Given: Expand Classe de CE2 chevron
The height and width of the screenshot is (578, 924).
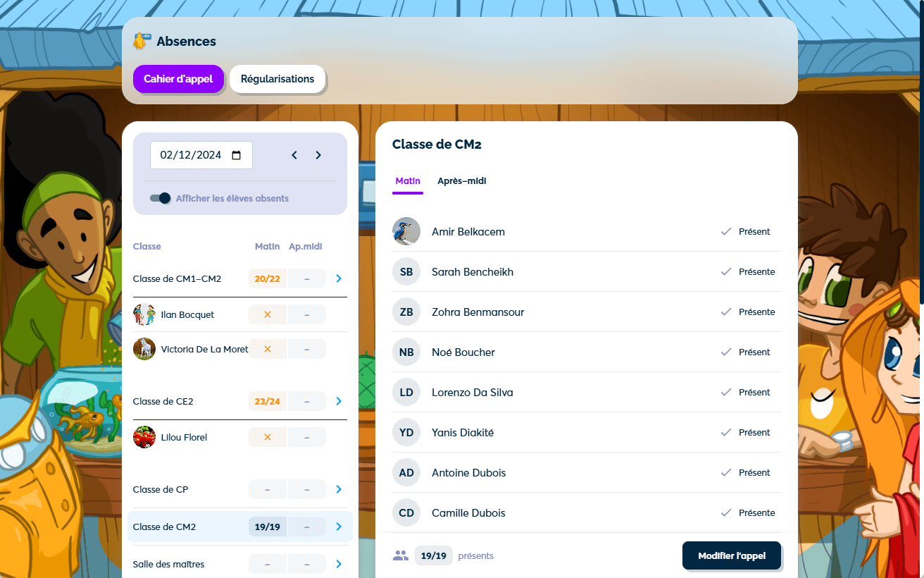Looking at the screenshot, I should coord(339,401).
